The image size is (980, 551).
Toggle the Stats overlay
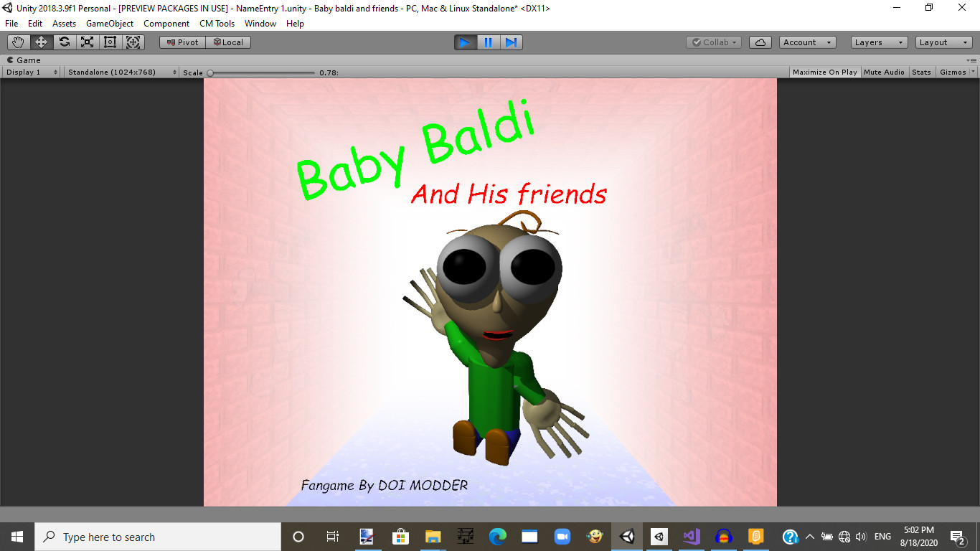(922, 72)
